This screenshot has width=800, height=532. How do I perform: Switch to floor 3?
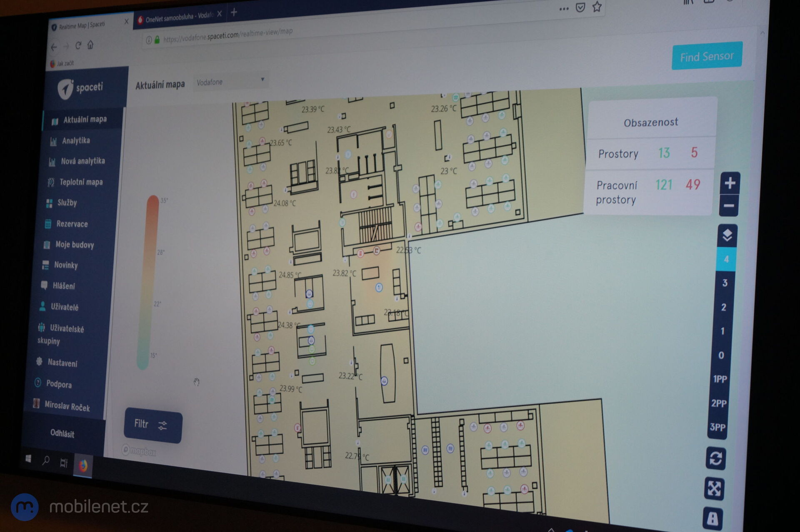(x=725, y=283)
